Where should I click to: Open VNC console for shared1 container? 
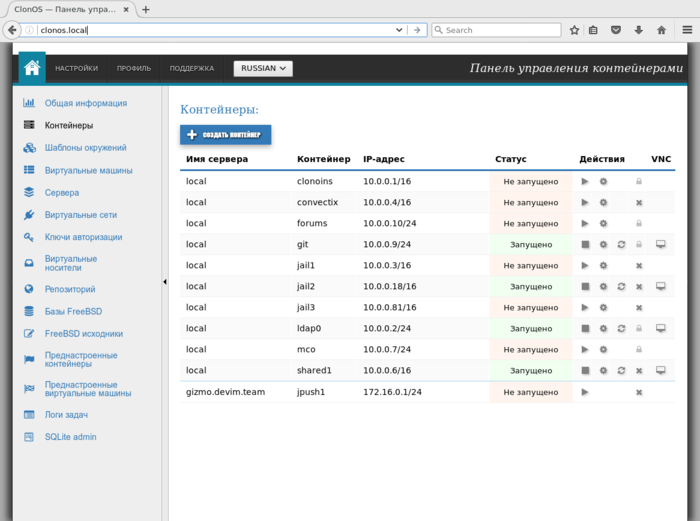[x=660, y=370]
